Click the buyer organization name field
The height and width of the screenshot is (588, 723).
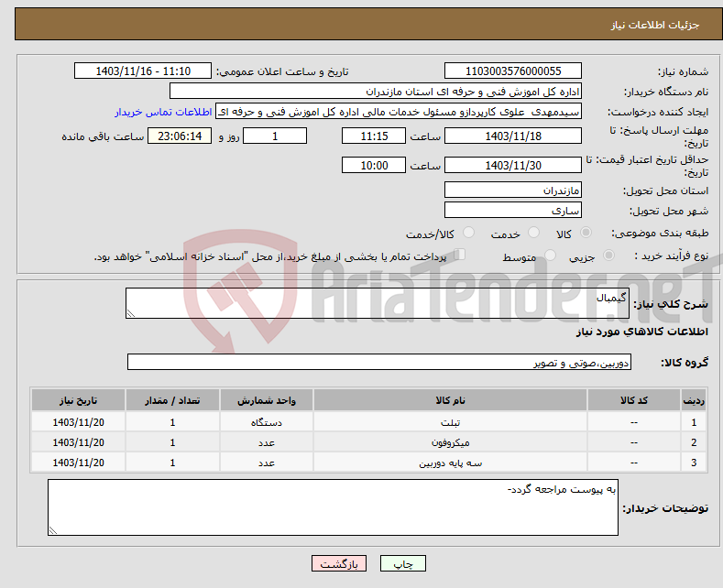376,92
